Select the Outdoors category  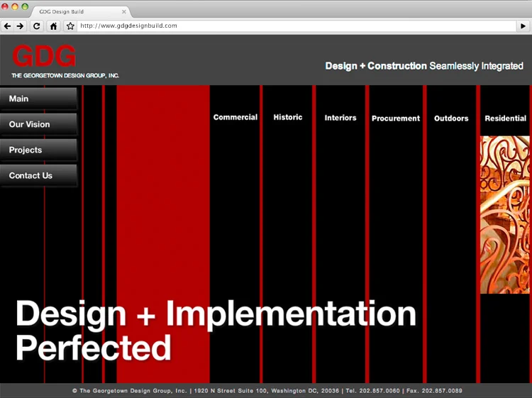pyautogui.click(x=451, y=118)
